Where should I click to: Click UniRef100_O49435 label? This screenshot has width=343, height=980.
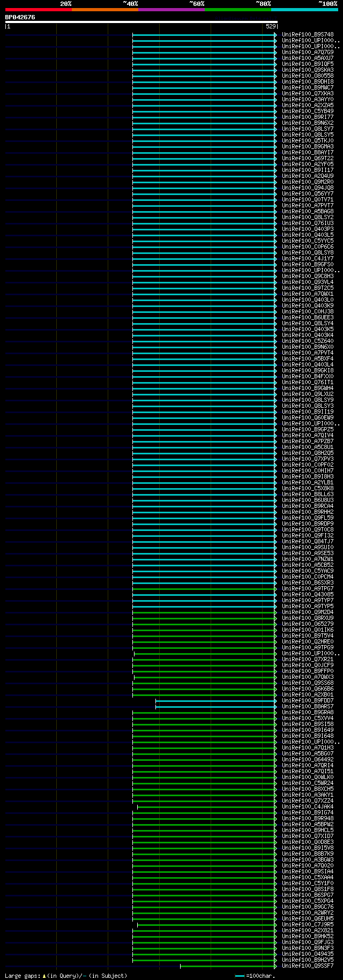point(308,954)
